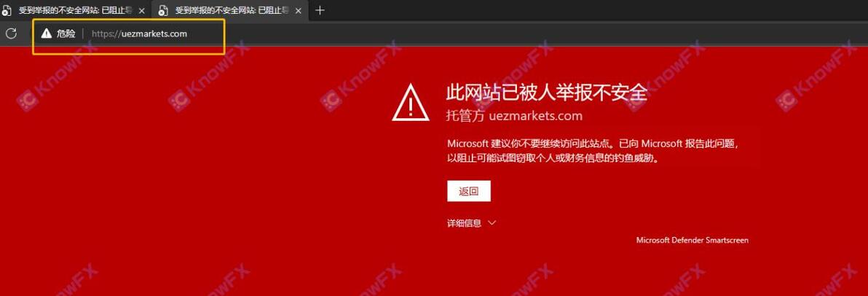This screenshot has width=868, height=296.
Task: Close the first browser tab
Action: [x=142, y=10]
